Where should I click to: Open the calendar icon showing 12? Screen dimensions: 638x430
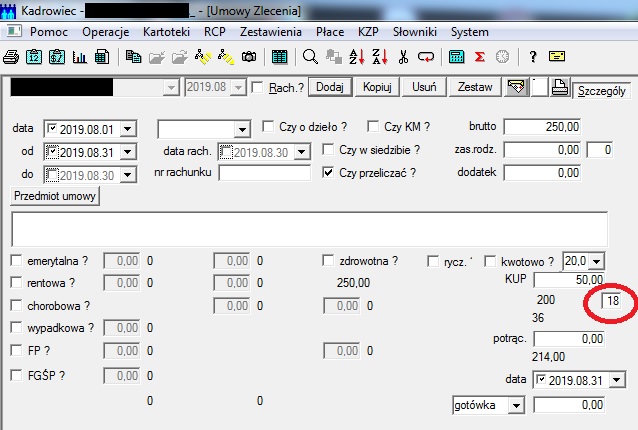tap(34, 57)
